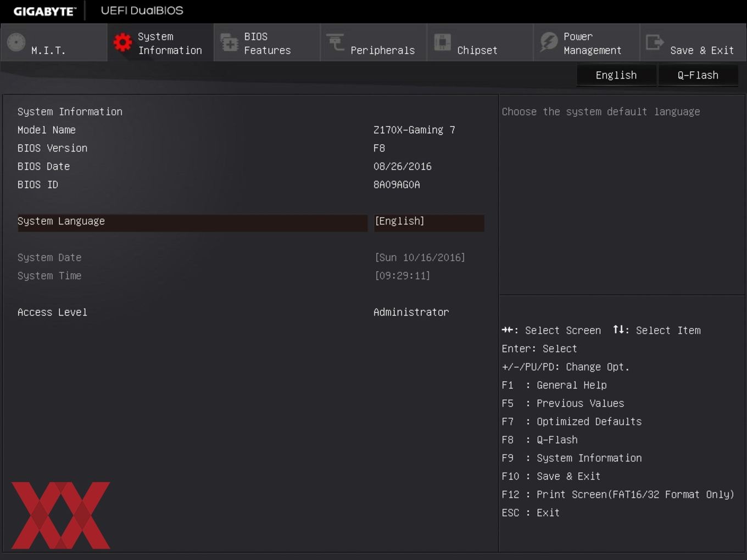Image resolution: width=747 pixels, height=560 pixels.
Task: Click the Enter: Select hint
Action: click(539, 349)
